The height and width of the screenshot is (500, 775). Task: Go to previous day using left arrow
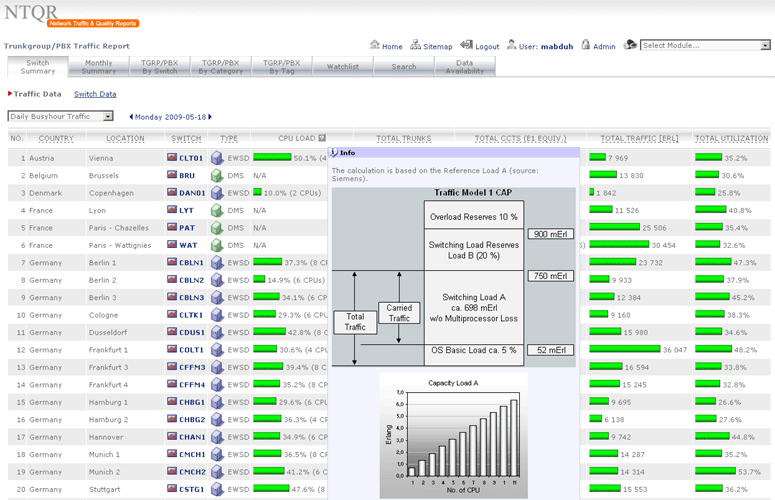[x=131, y=117]
